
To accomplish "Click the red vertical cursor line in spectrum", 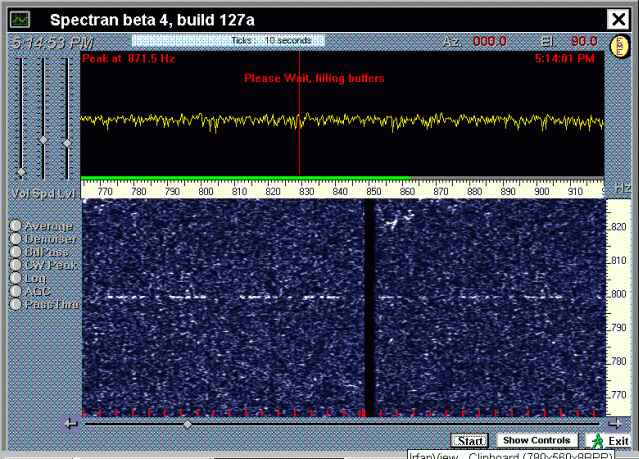I will 299,114.
